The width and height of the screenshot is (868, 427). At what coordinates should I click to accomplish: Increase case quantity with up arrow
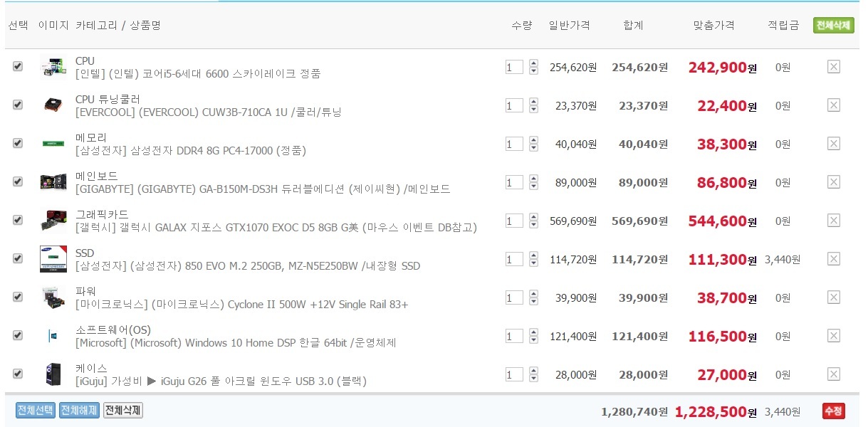click(533, 371)
